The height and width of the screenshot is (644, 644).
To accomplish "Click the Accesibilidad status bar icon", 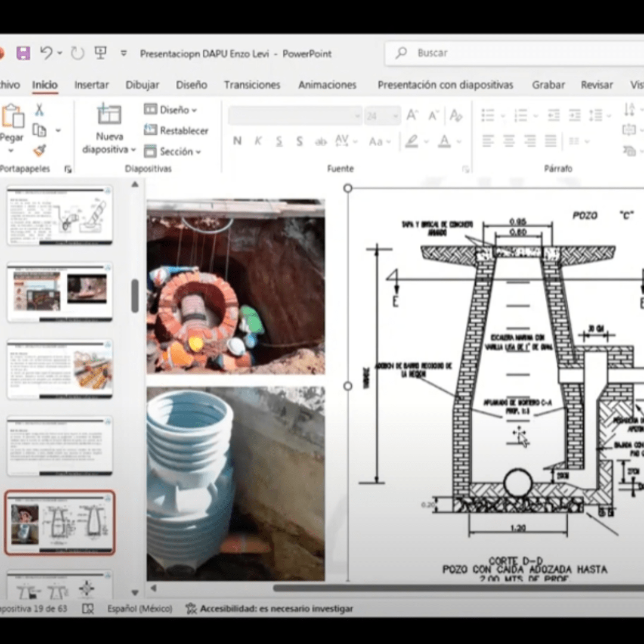I will (191, 609).
